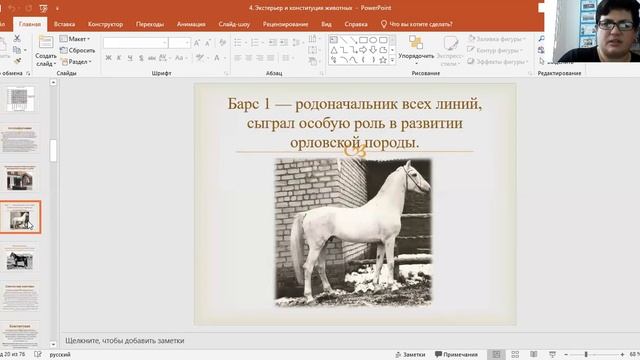Toggle bold Ж formatting
This screenshot has width=640, height=360.
pos(108,58)
